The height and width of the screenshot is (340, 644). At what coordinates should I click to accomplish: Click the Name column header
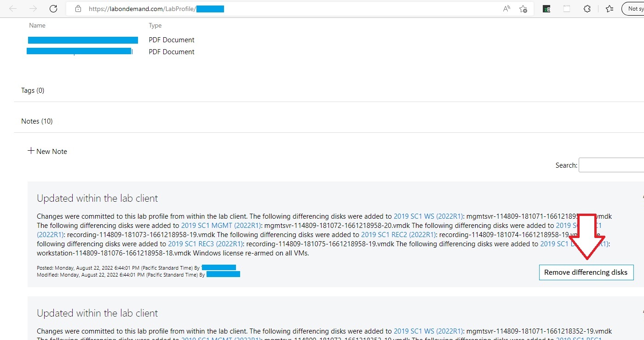coord(37,26)
